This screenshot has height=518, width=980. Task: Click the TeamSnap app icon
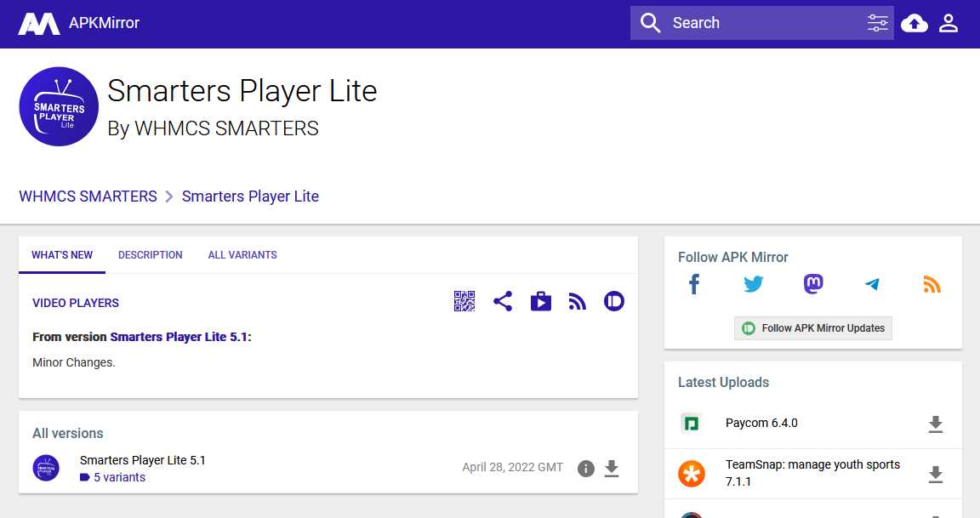pyautogui.click(x=692, y=474)
